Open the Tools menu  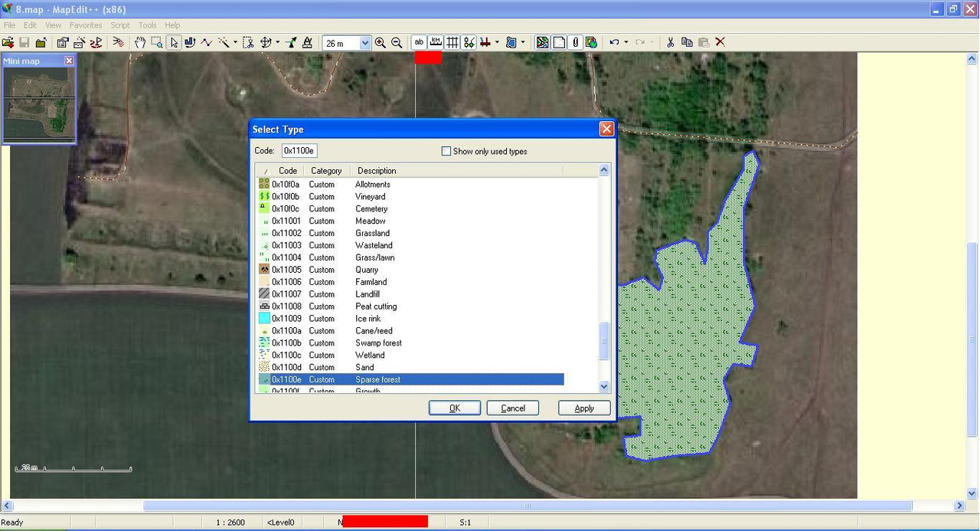[x=147, y=25]
